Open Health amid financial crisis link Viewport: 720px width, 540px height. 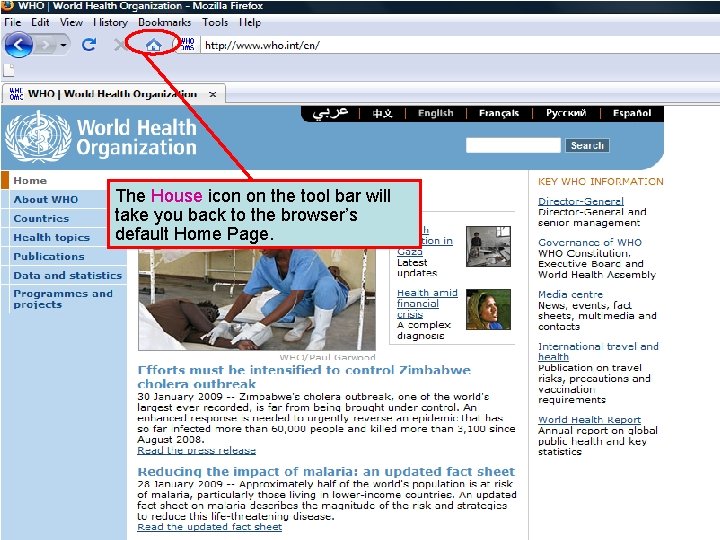coord(427,303)
